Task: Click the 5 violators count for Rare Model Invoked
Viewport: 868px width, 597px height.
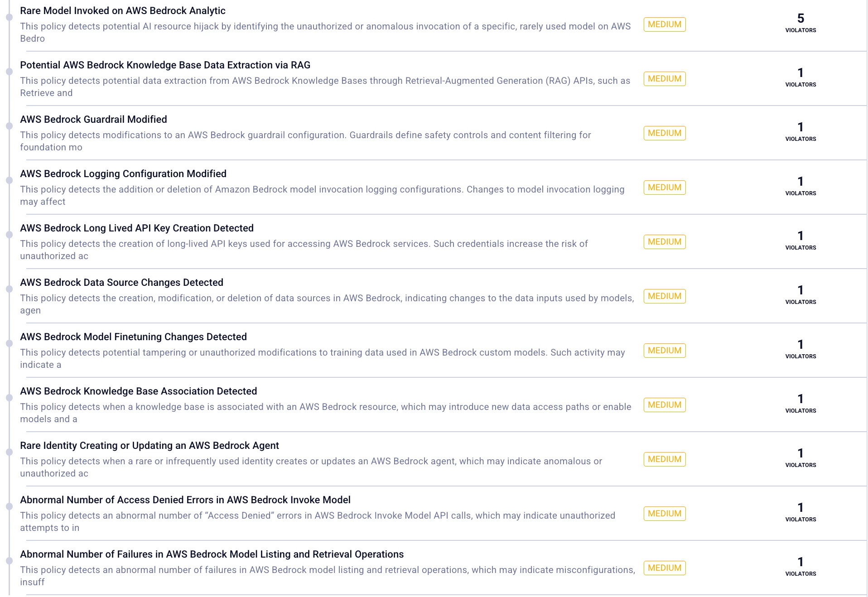Action: click(800, 23)
